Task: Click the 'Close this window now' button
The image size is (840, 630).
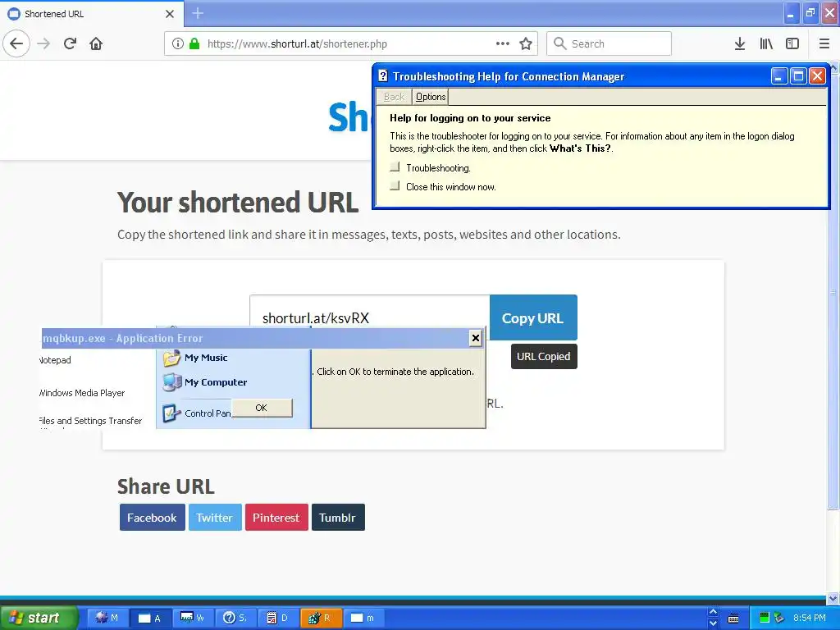Action: coord(395,186)
